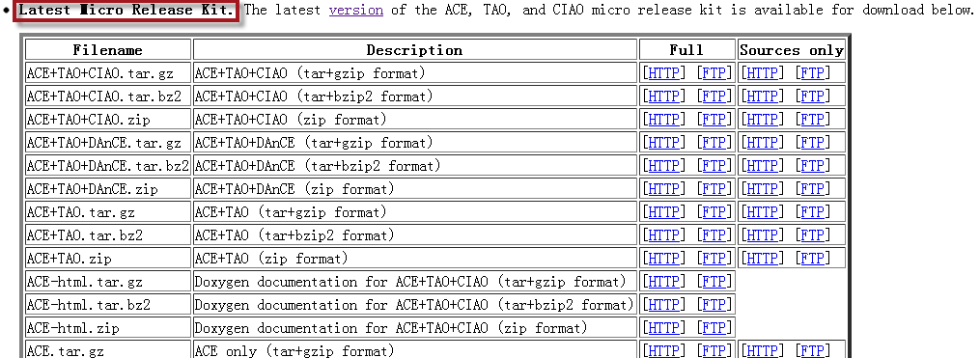Get ACE+TAO+CIAO.zip sources only via FTP
The height and width of the screenshot is (358, 980).
coord(813,120)
